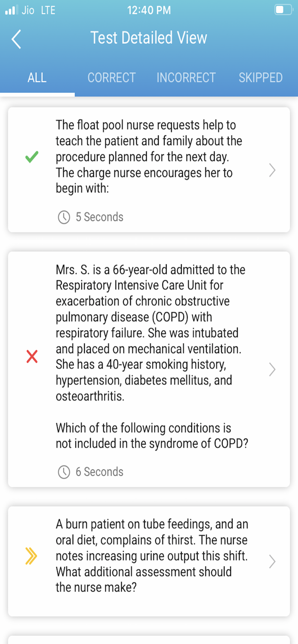This screenshot has width=298, height=644.
Task: Expand the COPD question using its chevron
Action: pos(272,370)
